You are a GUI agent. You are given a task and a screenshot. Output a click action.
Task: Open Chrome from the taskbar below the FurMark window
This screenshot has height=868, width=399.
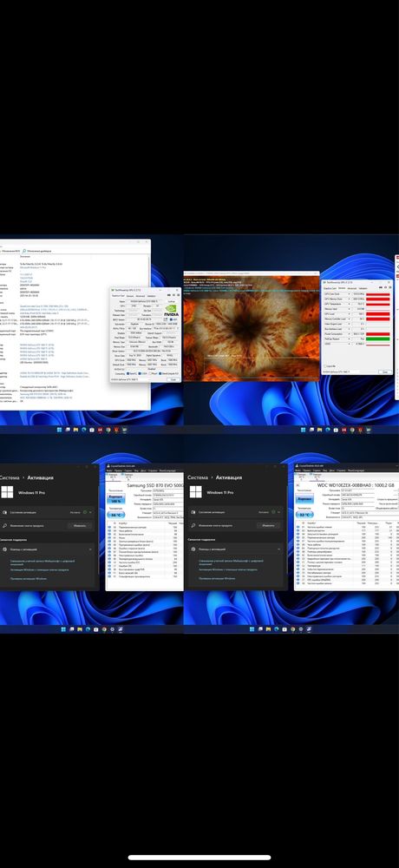352,430
